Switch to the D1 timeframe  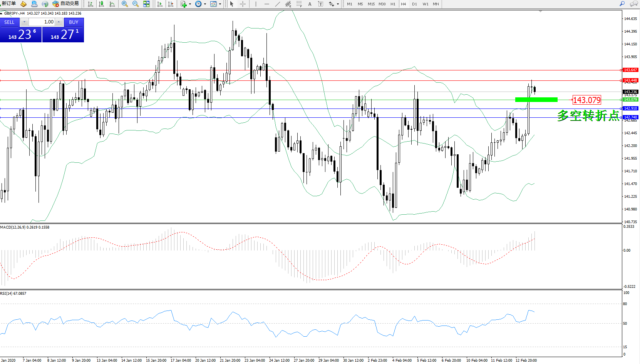[414, 4]
